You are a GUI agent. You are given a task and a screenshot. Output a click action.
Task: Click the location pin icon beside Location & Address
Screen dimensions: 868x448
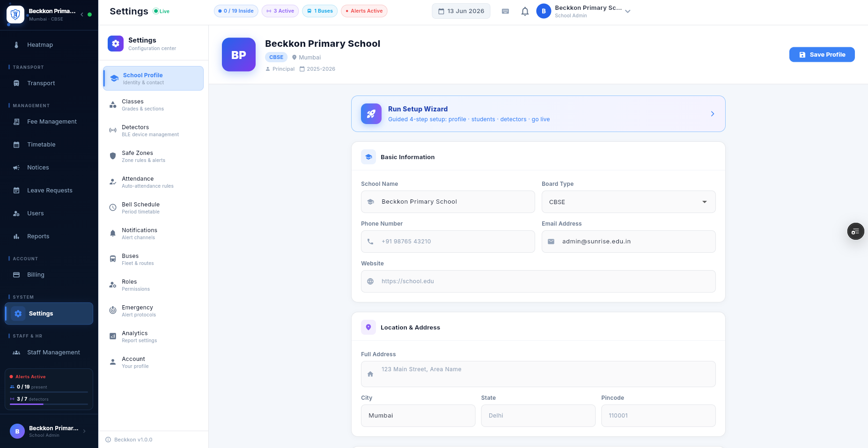pos(368,327)
